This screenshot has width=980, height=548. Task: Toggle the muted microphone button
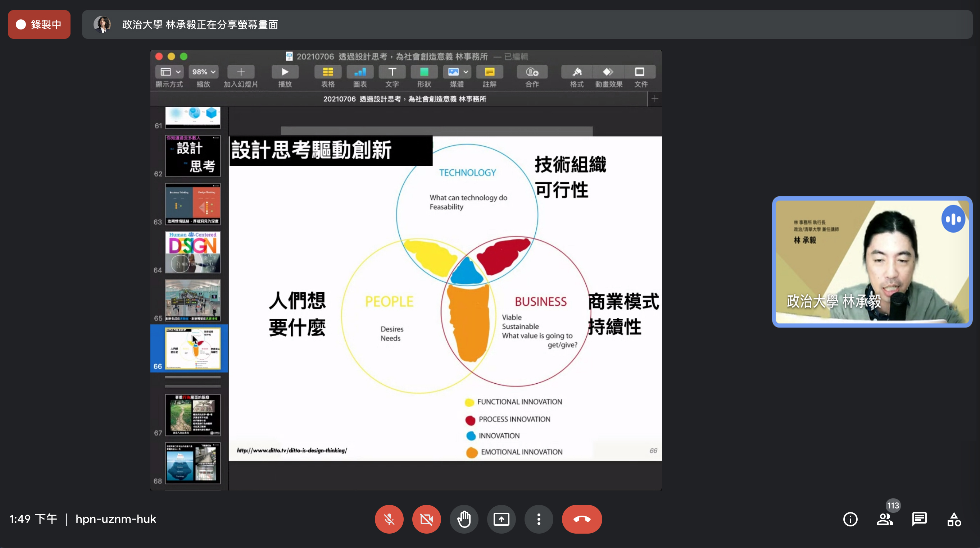pyautogui.click(x=389, y=519)
